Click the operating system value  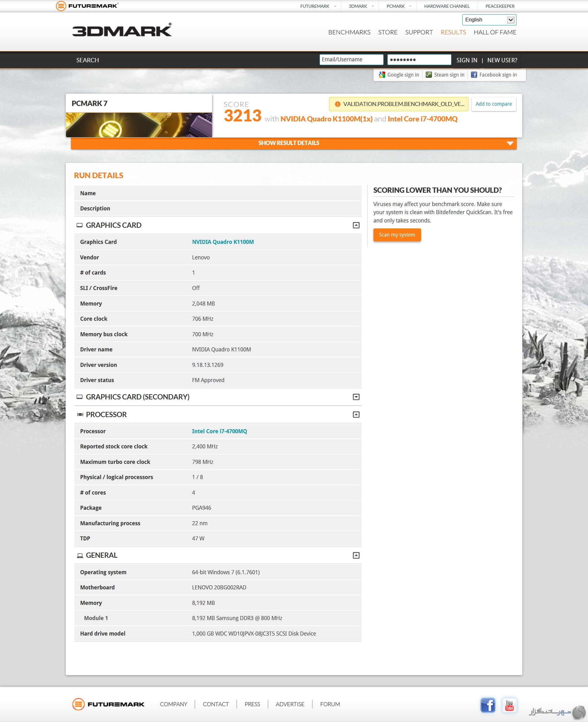[x=226, y=572]
